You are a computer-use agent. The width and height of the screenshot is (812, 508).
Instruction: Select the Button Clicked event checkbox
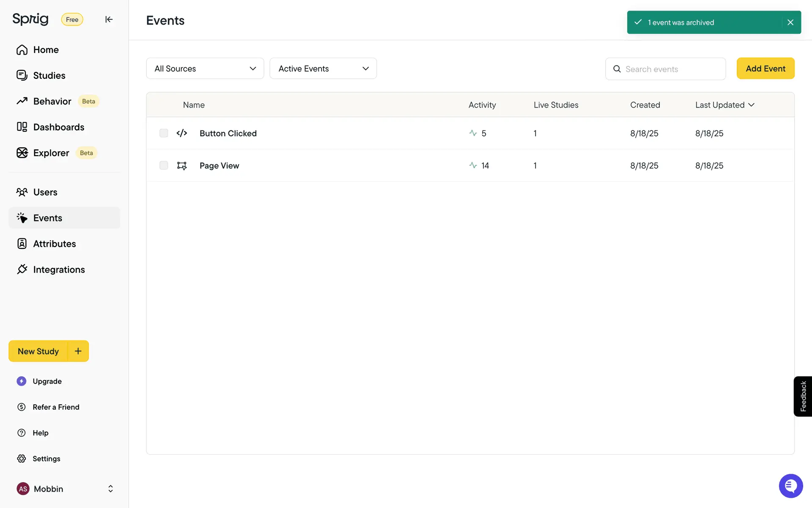click(164, 133)
